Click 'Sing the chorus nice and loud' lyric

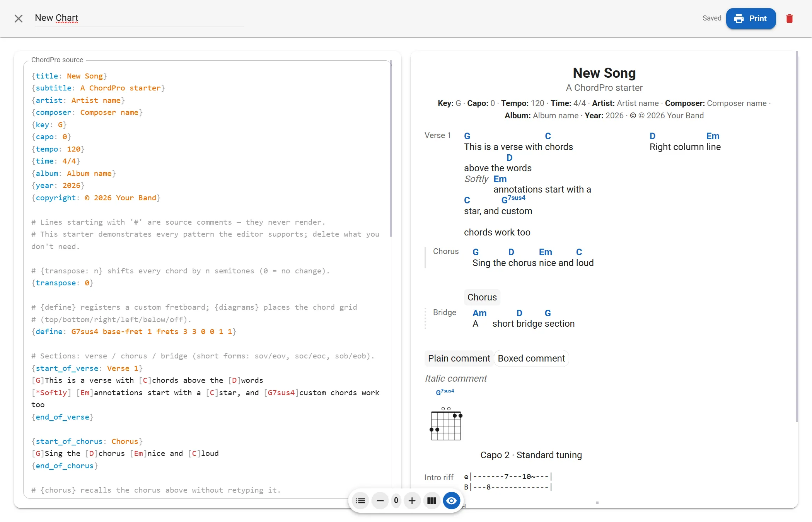point(533,263)
